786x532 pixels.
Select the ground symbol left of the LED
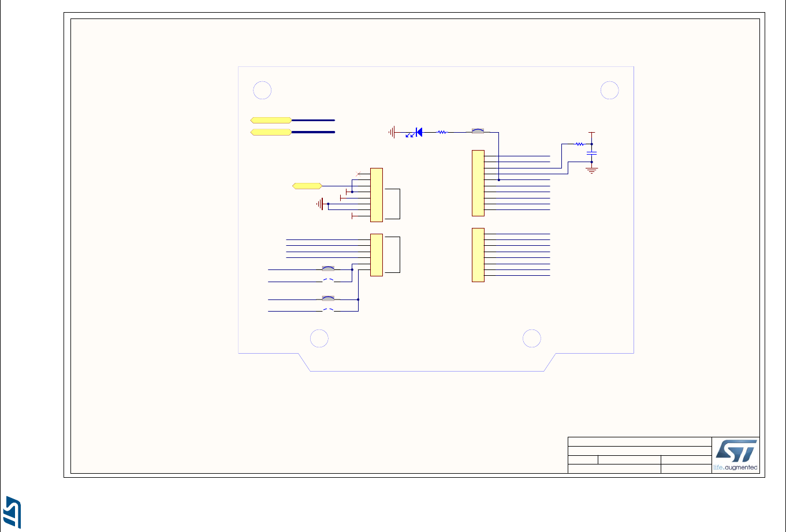click(x=392, y=132)
